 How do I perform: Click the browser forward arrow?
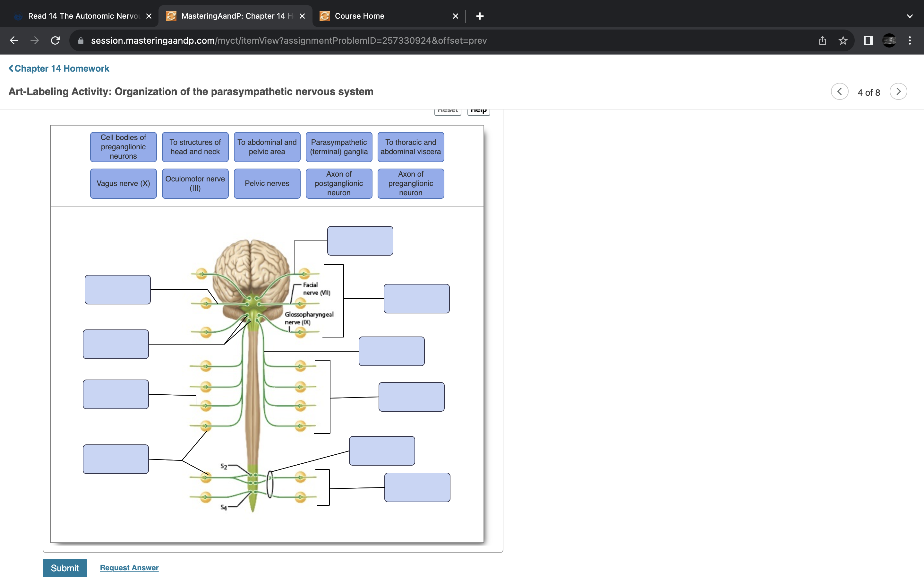(x=35, y=40)
